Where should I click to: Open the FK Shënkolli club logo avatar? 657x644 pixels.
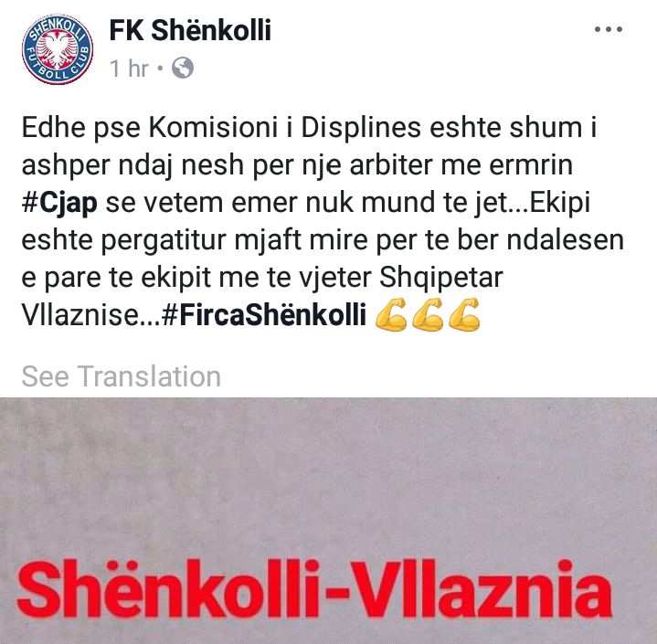(58, 49)
